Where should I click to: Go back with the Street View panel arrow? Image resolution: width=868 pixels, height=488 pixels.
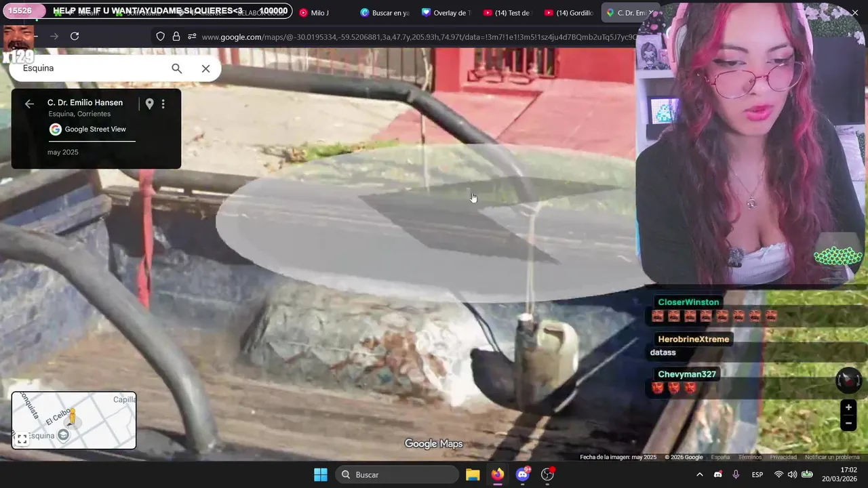click(29, 104)
